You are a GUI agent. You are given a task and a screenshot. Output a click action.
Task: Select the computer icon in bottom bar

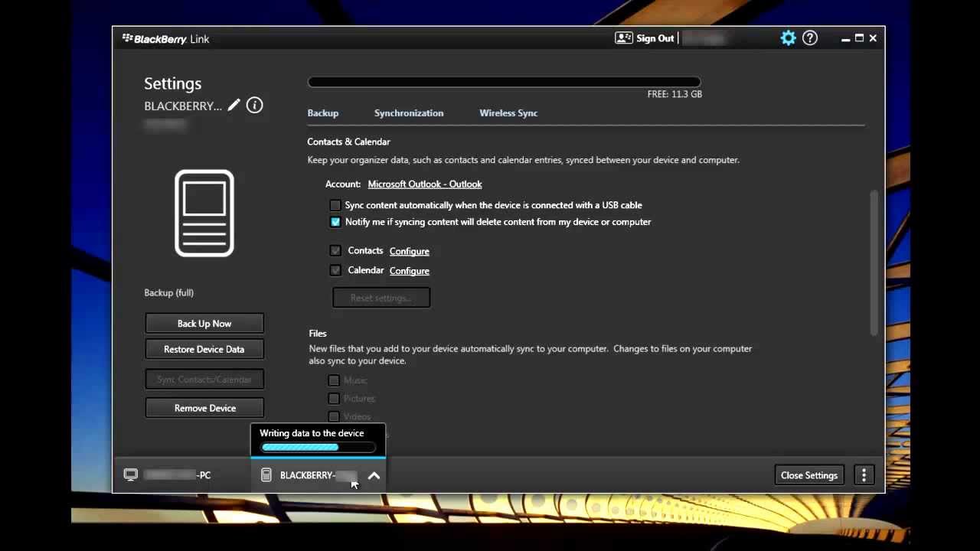(131, 474)
